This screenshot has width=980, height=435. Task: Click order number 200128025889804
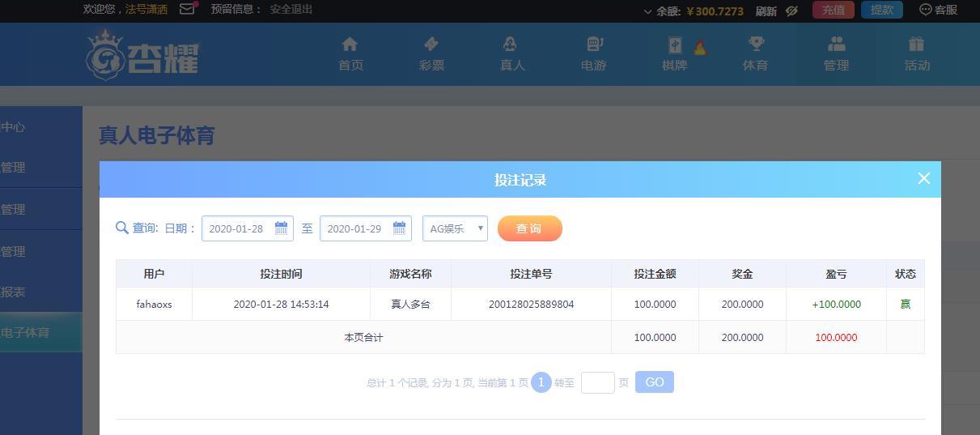pyautogui.click(x=531, y=305)
